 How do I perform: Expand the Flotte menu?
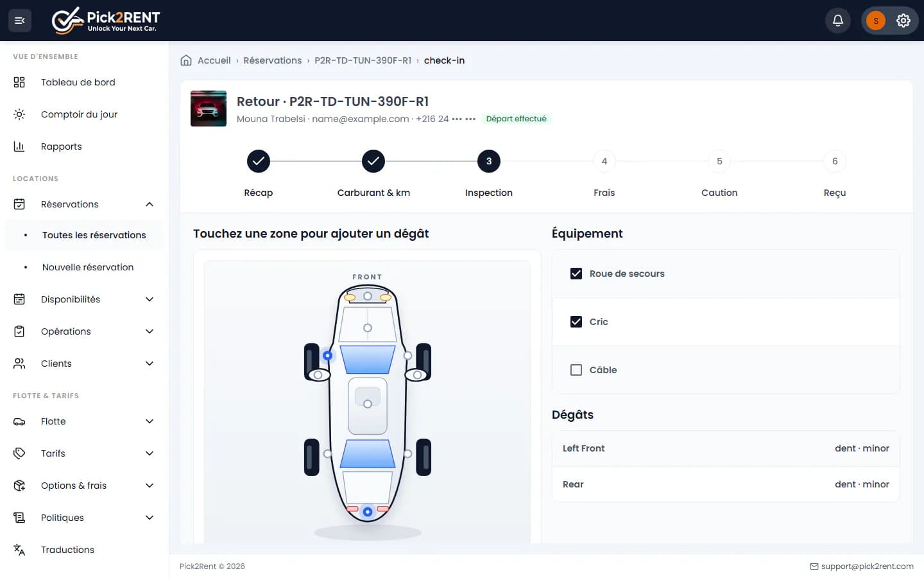[84, 421]
